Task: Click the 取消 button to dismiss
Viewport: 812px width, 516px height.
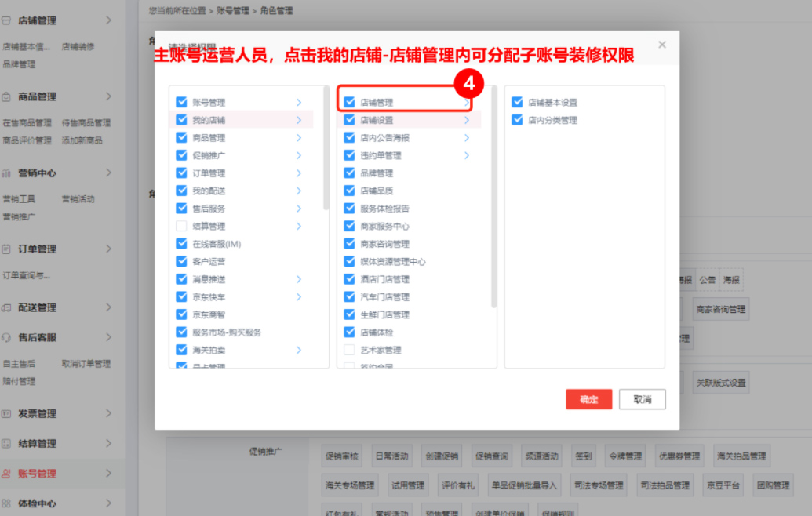Action: [x=642, y=399]
